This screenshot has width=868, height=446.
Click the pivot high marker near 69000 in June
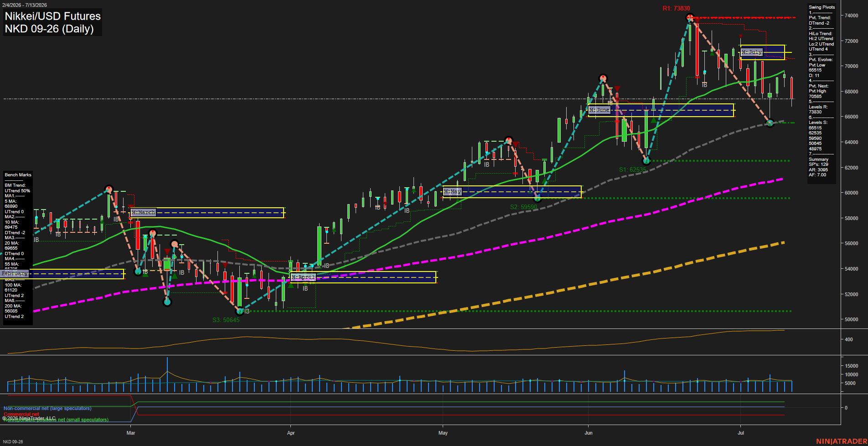tap(603, 78)
